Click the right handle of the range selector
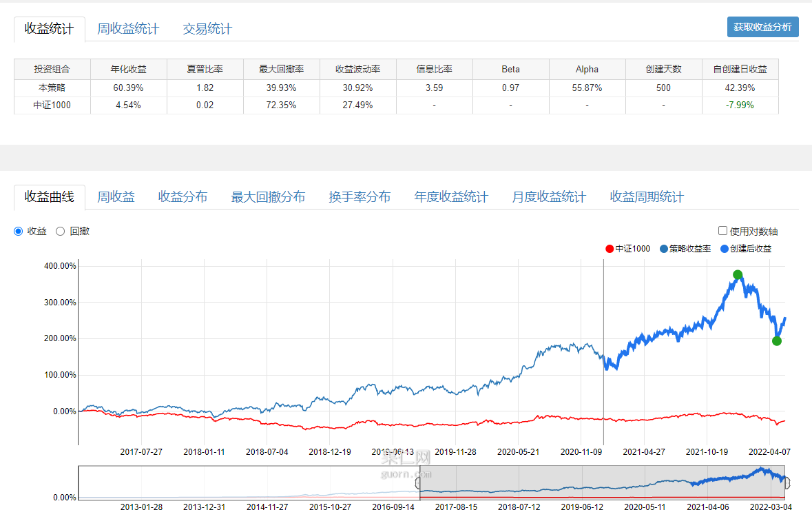Screen dimensions: 812x530 click(788, 482)
